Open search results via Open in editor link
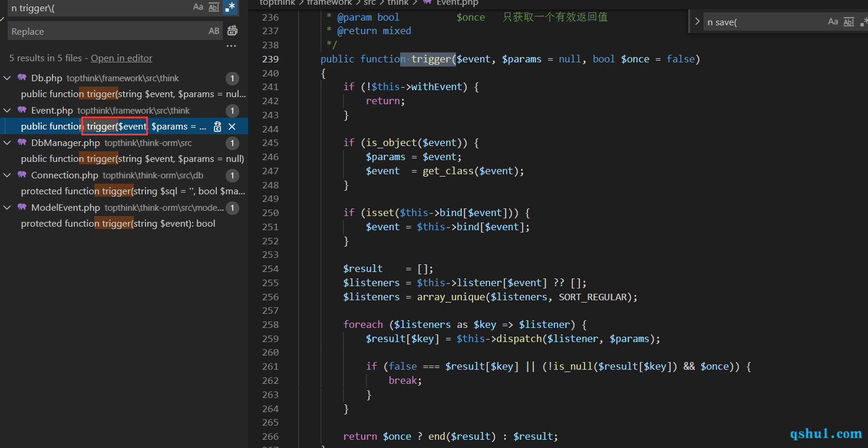This screenshot has width=868, height=448. click(121, 58)
